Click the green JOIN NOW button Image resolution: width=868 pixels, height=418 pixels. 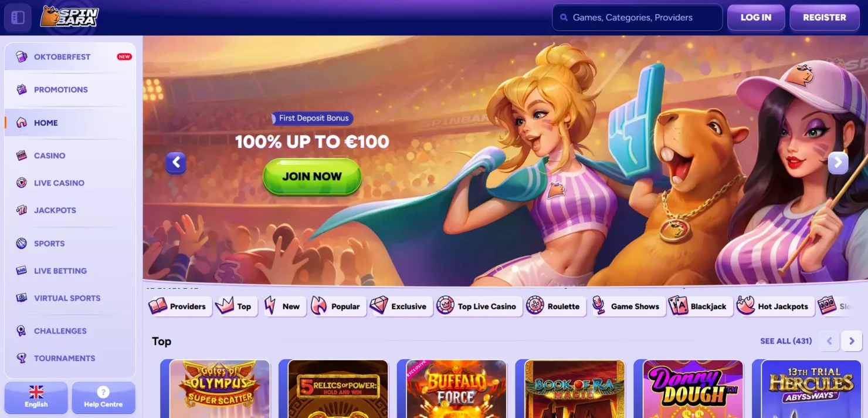312,176
